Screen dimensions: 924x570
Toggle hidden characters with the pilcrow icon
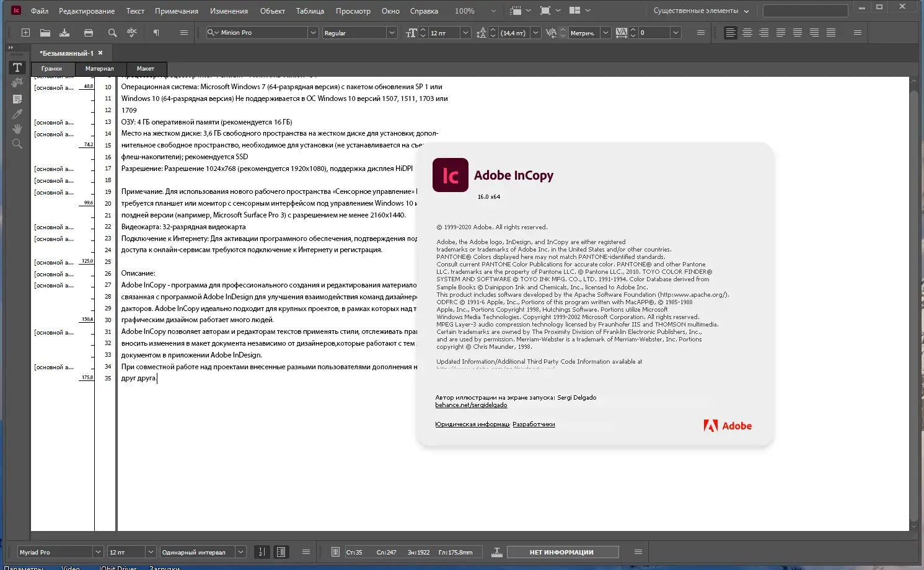[x=156, y=32]
